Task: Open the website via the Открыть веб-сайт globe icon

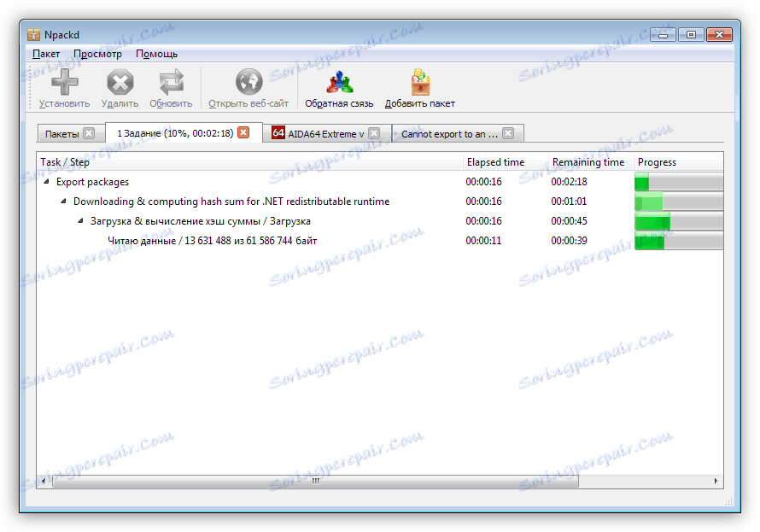Action: point(248,81)
